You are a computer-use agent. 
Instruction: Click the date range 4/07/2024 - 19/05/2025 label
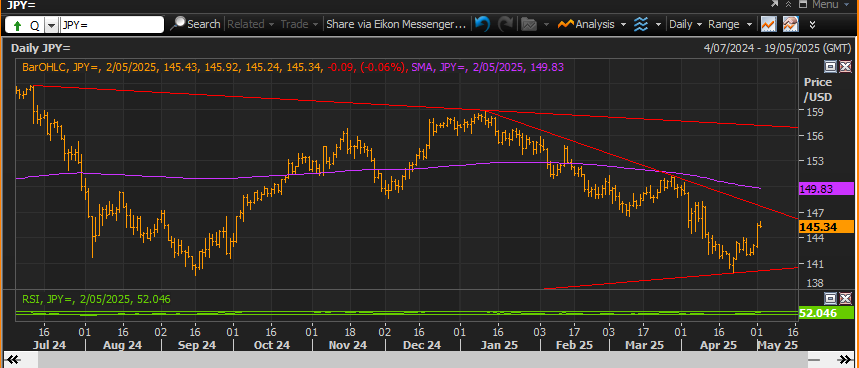click(777, 48)
